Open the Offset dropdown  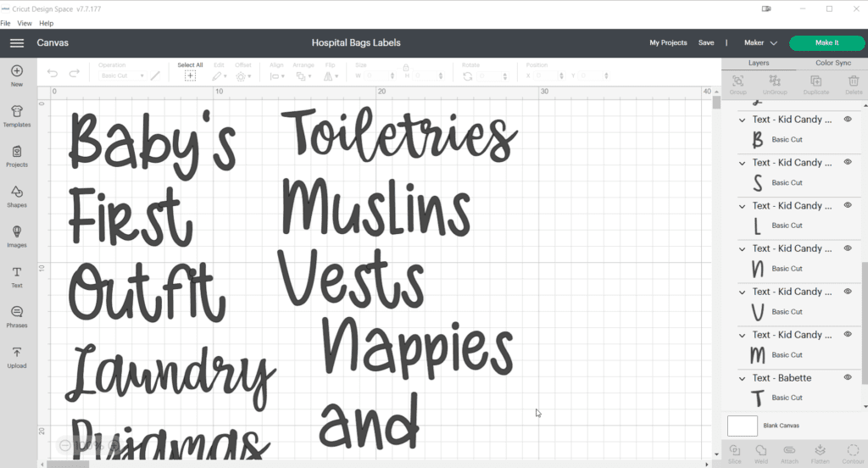coord(243,76)
